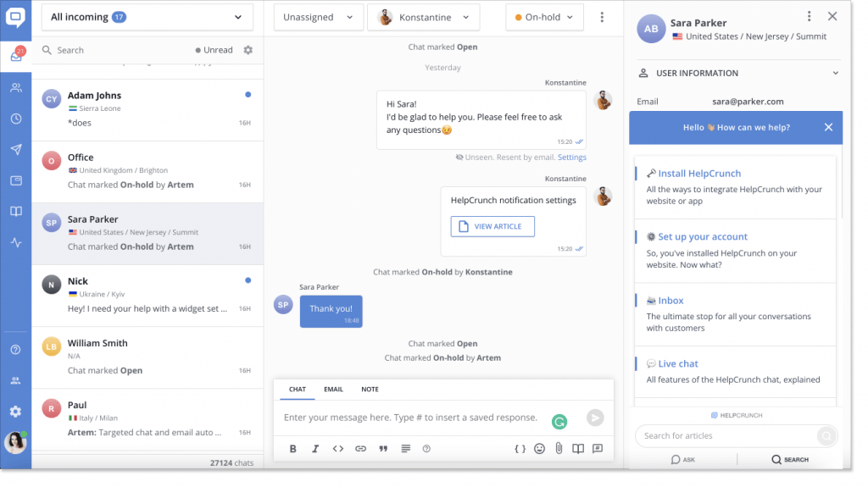Click the blockquote icon in the composer toolbar
The width and height of the screenshot is (868, 487).
click(383, 449)
